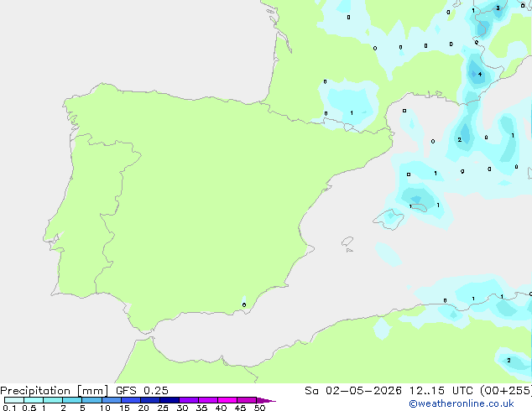Click the Mallorca island outline
The height and width of the screenshot is (411, 532).
coord(389,219)
